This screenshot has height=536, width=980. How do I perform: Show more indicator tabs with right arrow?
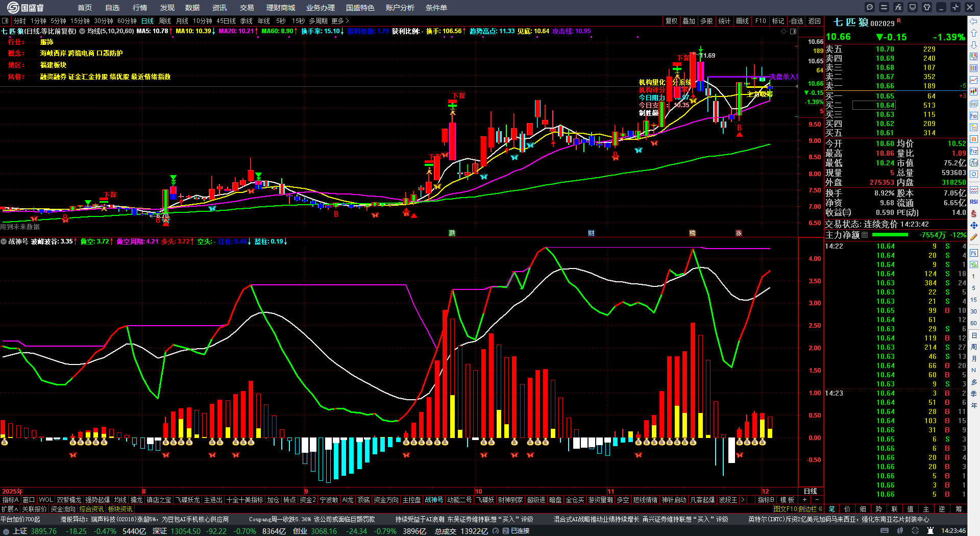coord(743,500)
